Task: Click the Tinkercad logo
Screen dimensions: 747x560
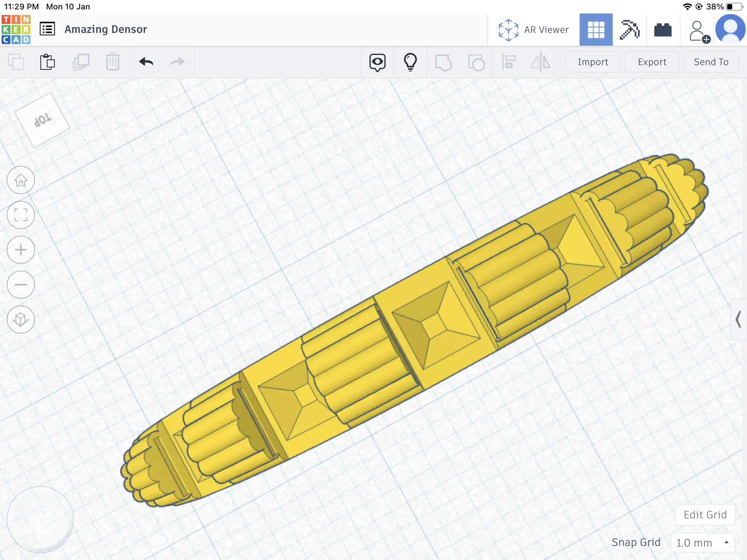Action: coord(16,29)
